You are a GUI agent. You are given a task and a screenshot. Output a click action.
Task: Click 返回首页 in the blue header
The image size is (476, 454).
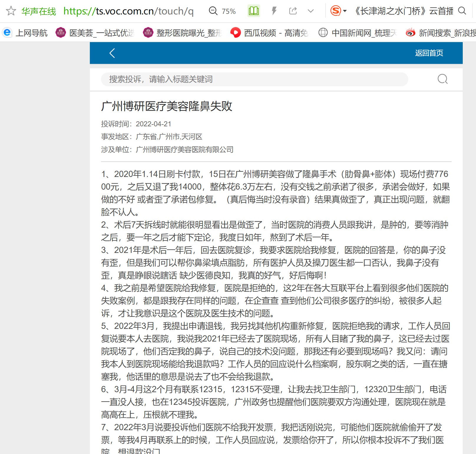tap(429, 53)
